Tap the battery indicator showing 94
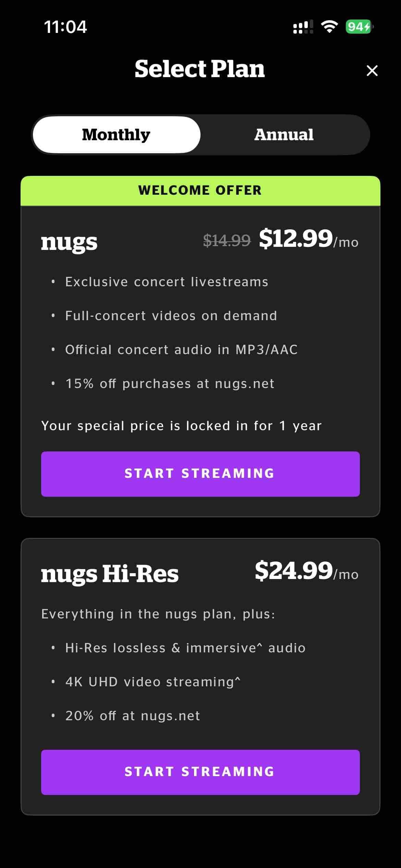Image resolution: width=401 pixels, height=868 pixels. coord(358,25)
